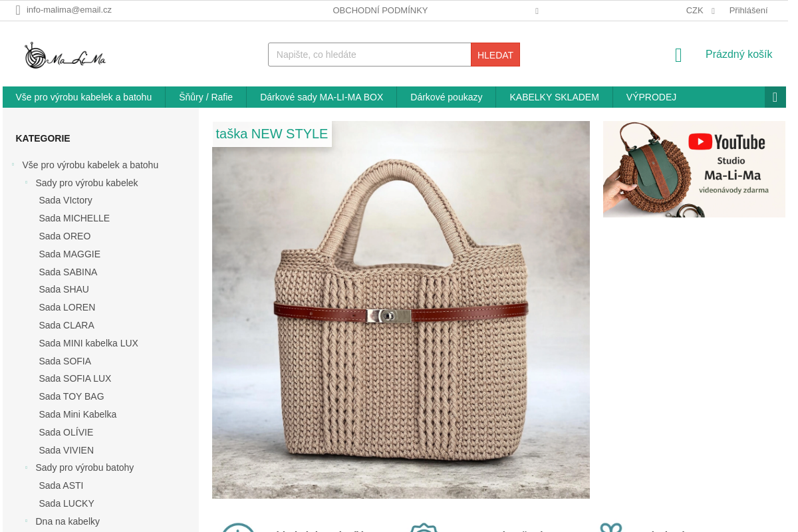Click the icon right of Obchodní podmínky
This screenshot has width=798, height=532.
[x=537, y=11]
